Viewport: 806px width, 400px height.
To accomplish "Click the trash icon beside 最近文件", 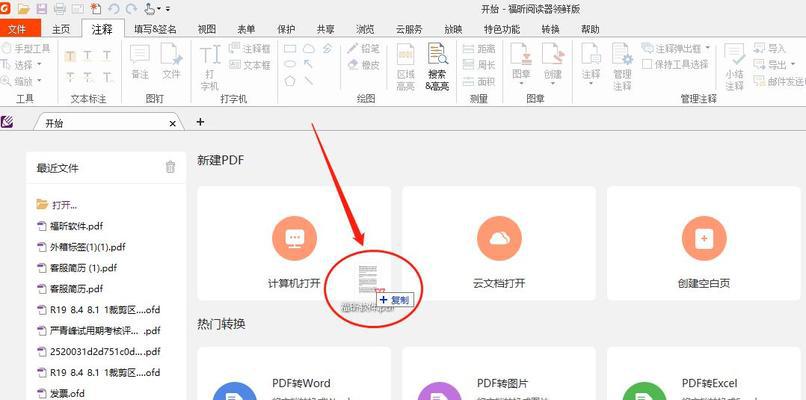I will [x=170, y=167].
